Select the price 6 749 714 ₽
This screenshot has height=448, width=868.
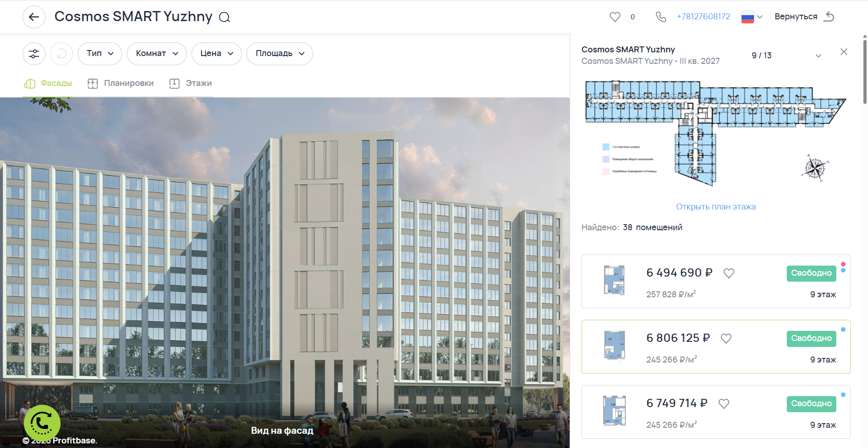pos(677,403)
